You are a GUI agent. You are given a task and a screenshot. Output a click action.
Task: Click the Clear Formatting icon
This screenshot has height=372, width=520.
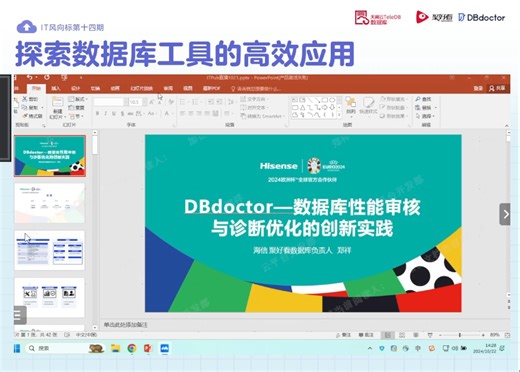171,102
